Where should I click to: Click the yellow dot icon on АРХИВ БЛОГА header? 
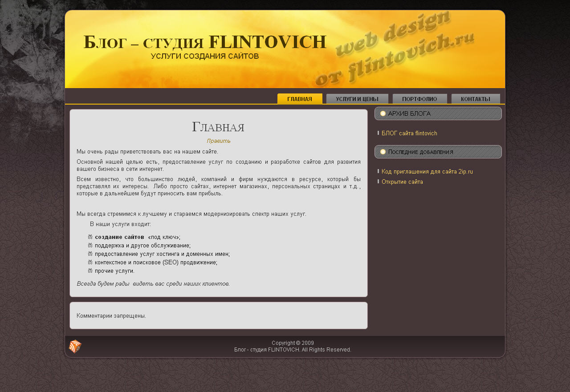pyautogui.click(x=383, y=113)
